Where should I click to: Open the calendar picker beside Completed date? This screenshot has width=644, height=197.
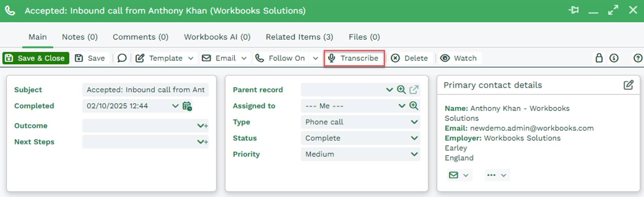pyautogui.click(x=187, y=106)
